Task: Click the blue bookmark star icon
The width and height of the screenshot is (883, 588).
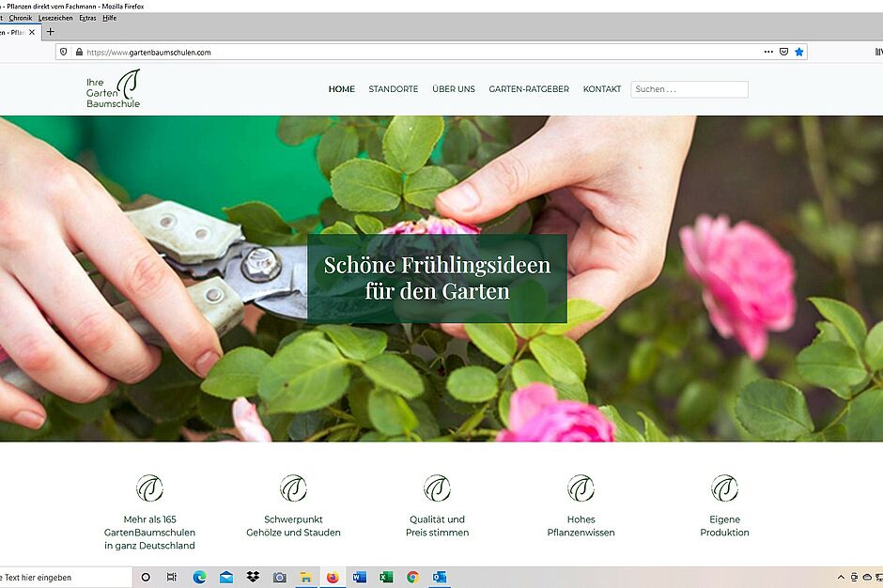Action: pyautogui.click(x=799, y=53)
